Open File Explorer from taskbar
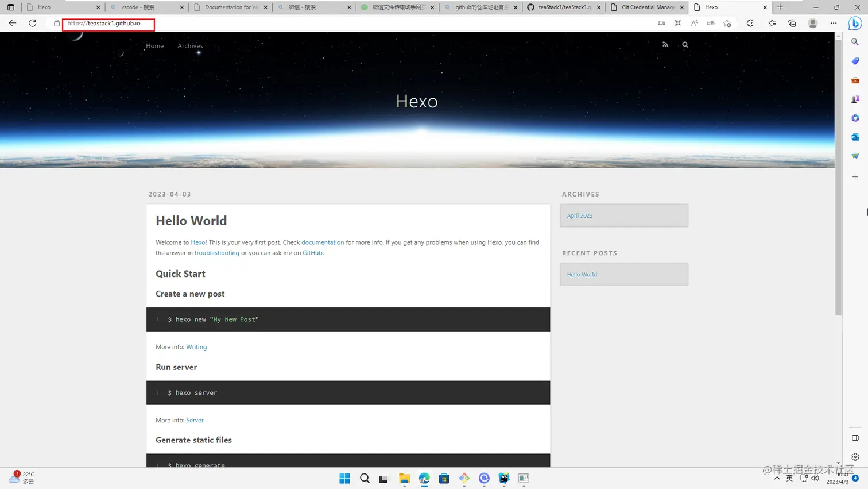868x489 pixels. [x=404, y=478]
